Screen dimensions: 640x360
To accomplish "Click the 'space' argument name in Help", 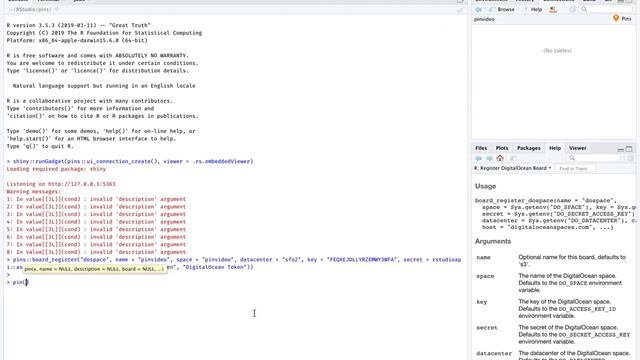I will coord(485,276).
